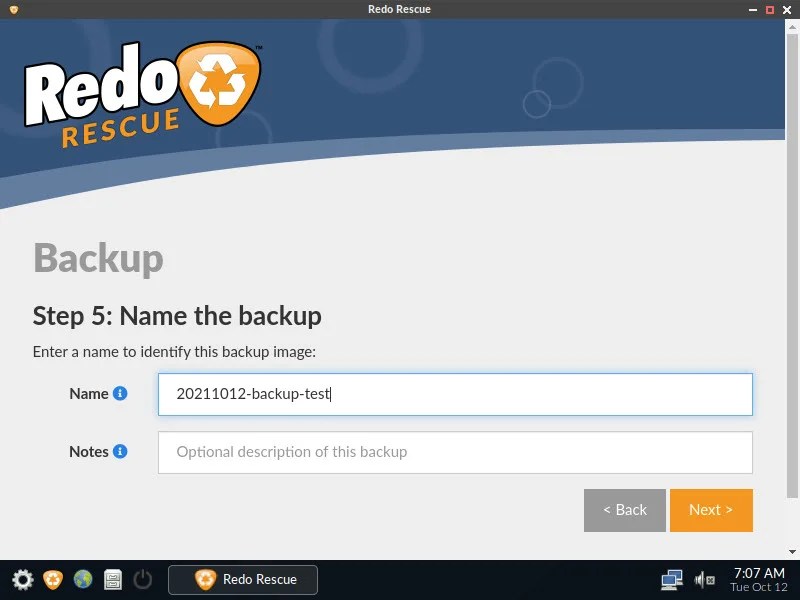Go back with the Back button
800x600 pixels.
(625, 510)
